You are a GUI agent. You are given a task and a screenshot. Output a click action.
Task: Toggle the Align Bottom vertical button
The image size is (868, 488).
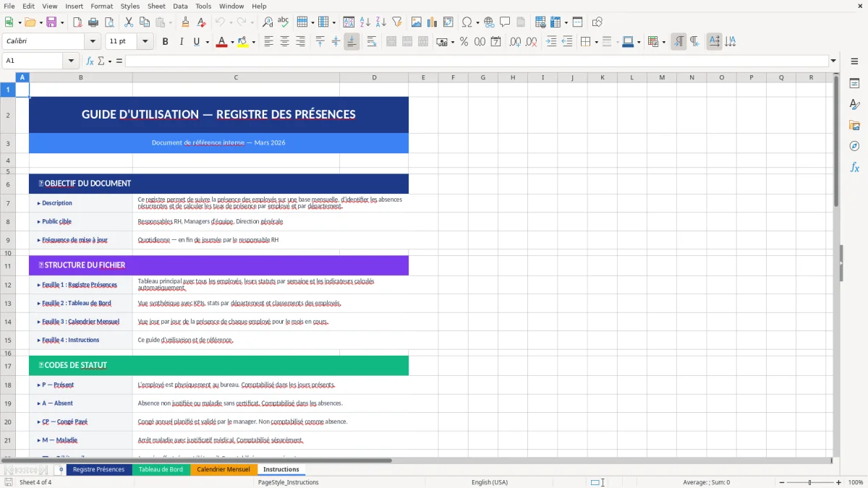pos(352,42)
